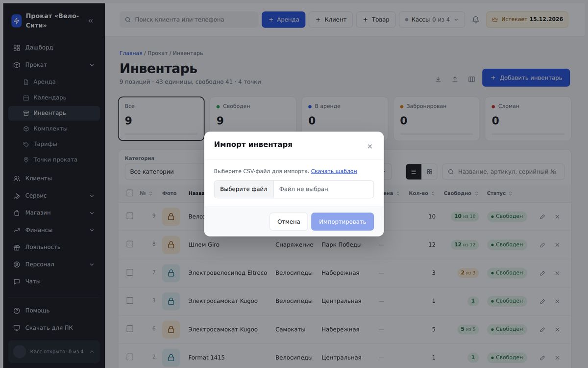
Task: Click Отмена in the import dialog
Action: [289, 222]
